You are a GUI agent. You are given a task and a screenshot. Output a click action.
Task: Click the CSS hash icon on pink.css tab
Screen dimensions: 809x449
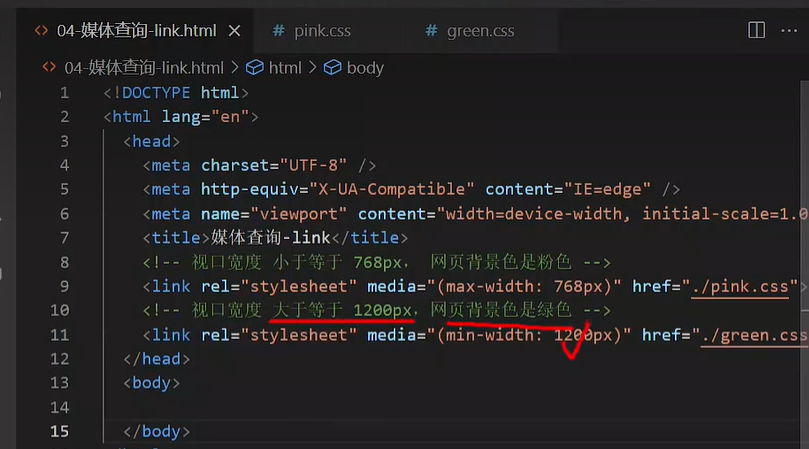click(x=279, y=31)
